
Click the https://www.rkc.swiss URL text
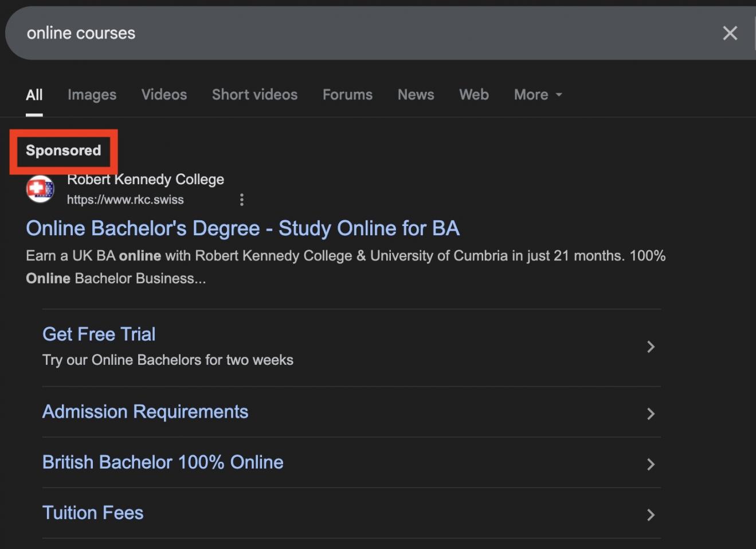(x=125, y=200)
